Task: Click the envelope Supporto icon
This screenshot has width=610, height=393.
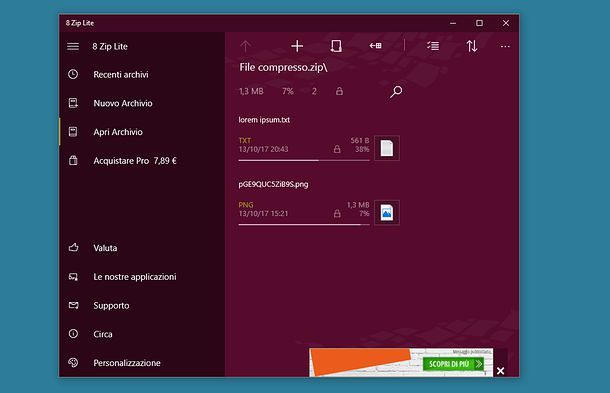Action: [73, 305]
